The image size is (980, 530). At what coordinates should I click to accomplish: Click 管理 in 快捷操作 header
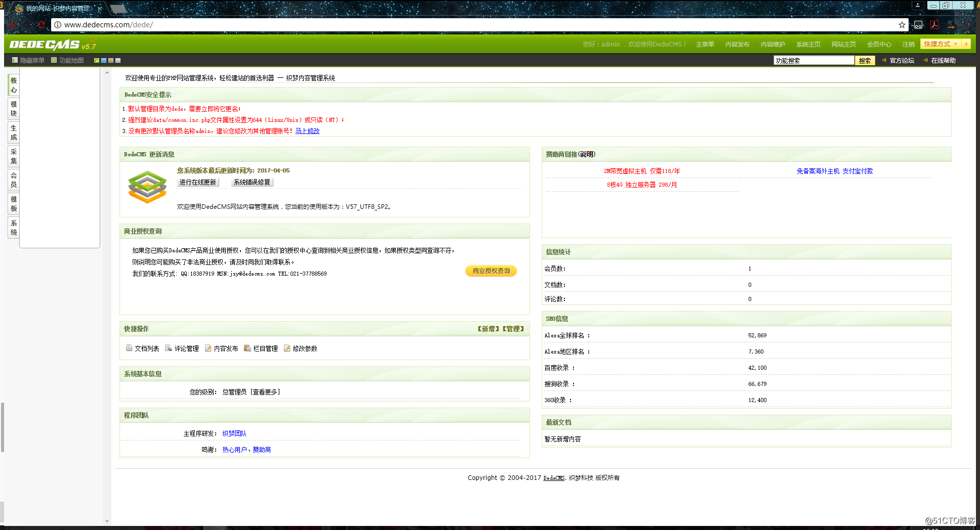click(x=513, y=329)
